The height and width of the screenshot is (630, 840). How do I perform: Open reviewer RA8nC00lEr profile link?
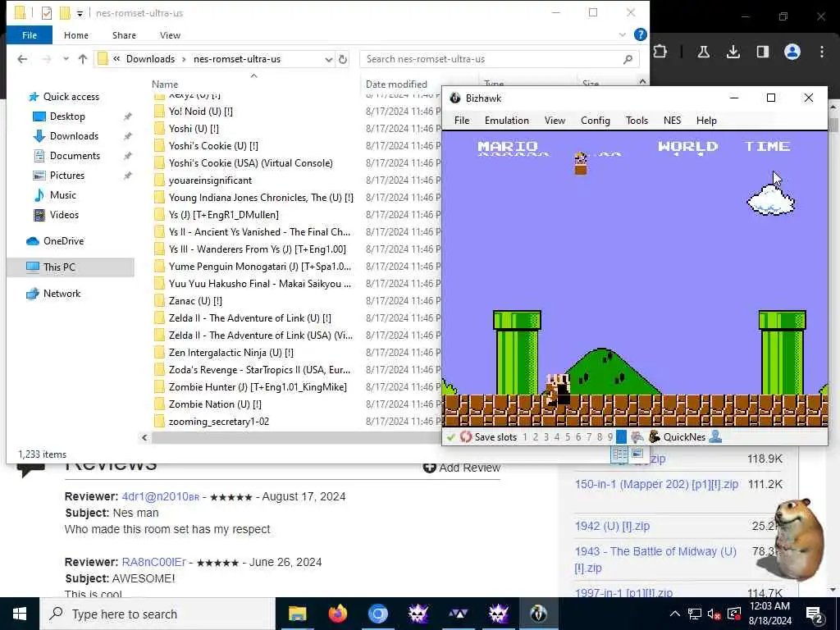[x=153, y=563]
